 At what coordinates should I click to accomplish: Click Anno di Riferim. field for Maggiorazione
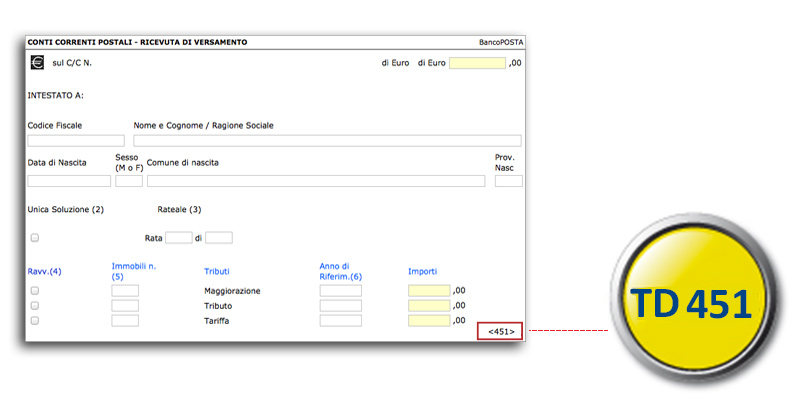pos(341,291)
